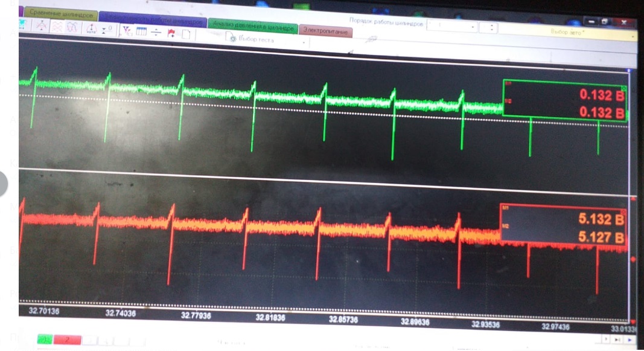Click the 5.132 В voltage reading
The width and height of the screenshot is (644, 351).
coord(601,219)
